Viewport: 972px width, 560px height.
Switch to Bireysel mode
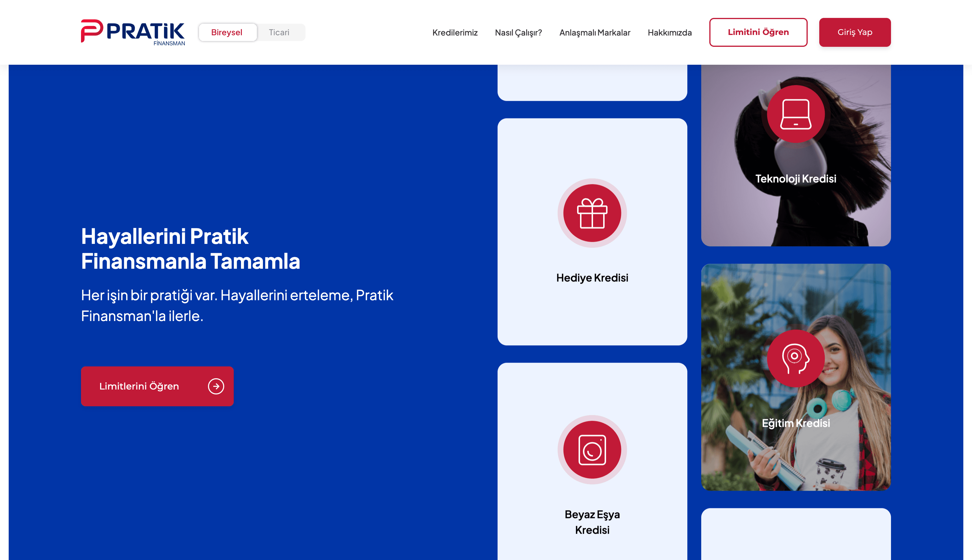click(227, 32)
